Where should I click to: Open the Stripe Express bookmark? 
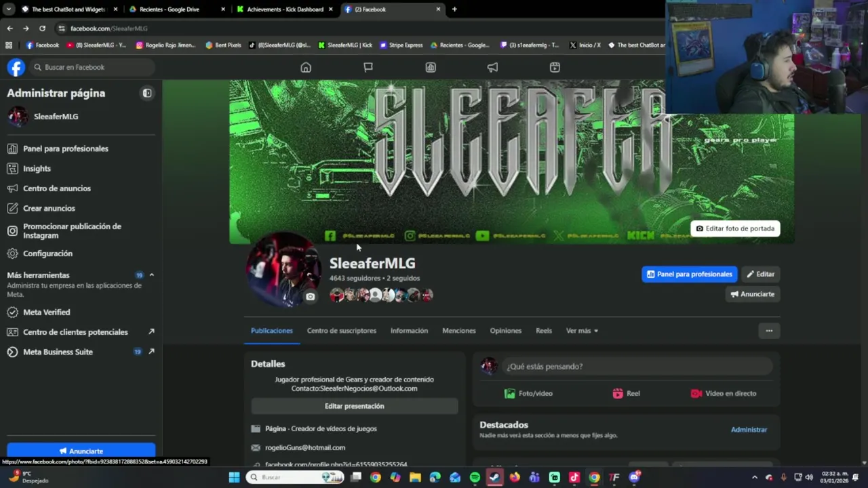point(401,45)
